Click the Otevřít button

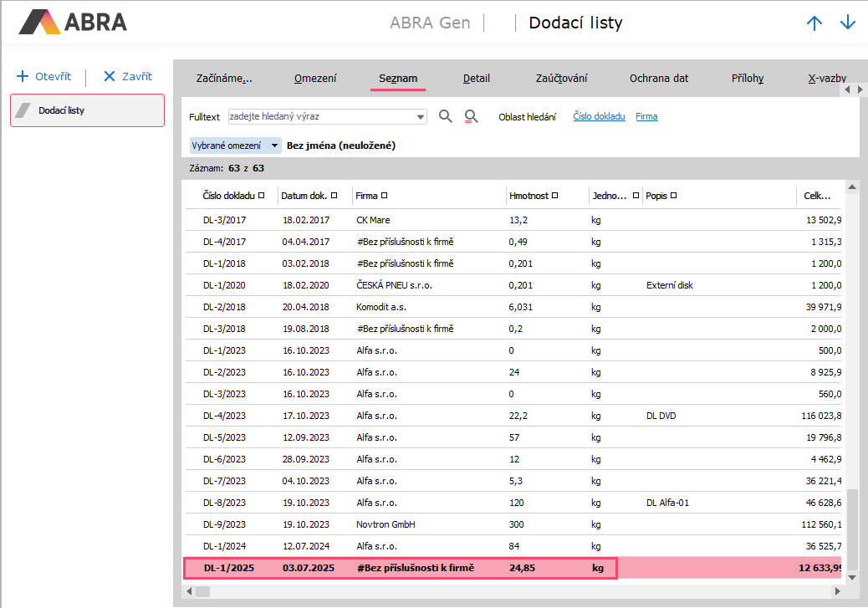click(44, 76)
